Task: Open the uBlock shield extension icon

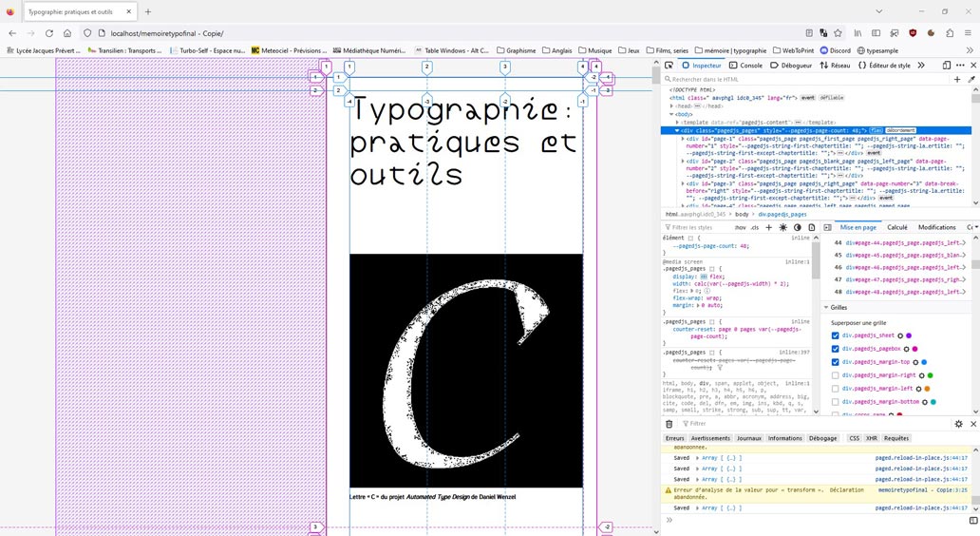Action: point(913,33)
